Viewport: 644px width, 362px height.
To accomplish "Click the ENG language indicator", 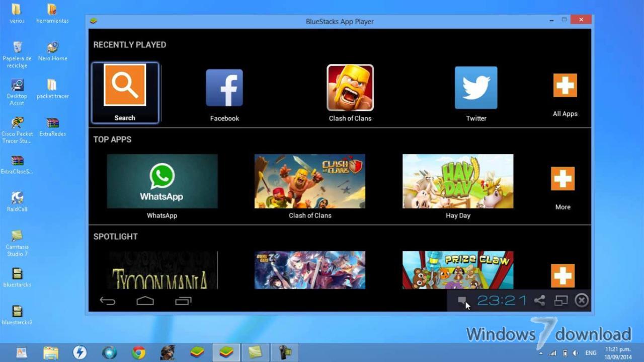I will coord(591,353).
